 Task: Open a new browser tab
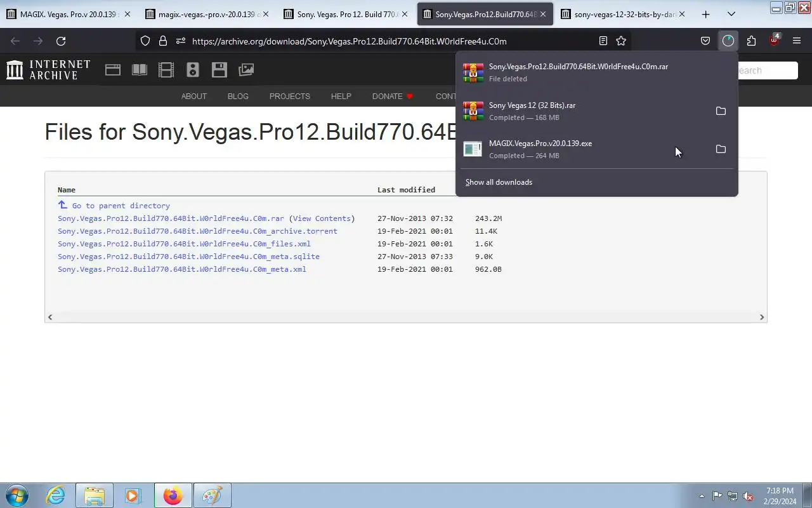(705, 14)
